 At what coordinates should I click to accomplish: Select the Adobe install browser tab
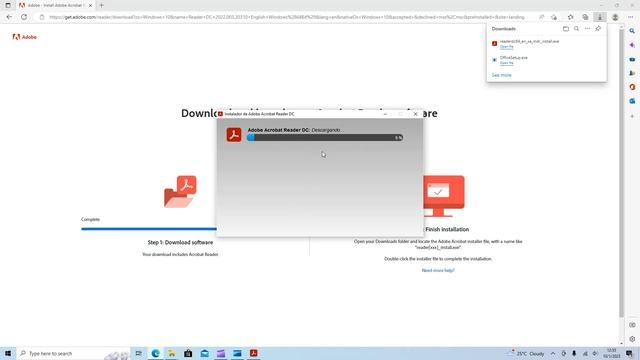pos(56,5)
